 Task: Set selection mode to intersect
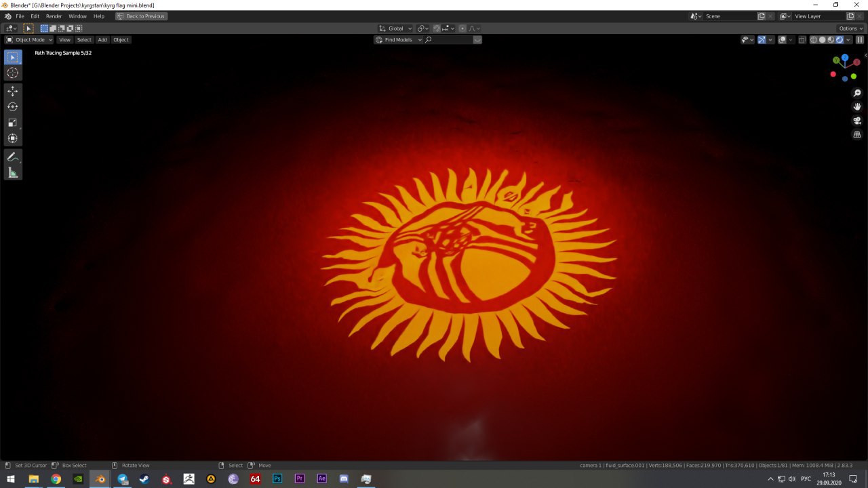[79, 28]
